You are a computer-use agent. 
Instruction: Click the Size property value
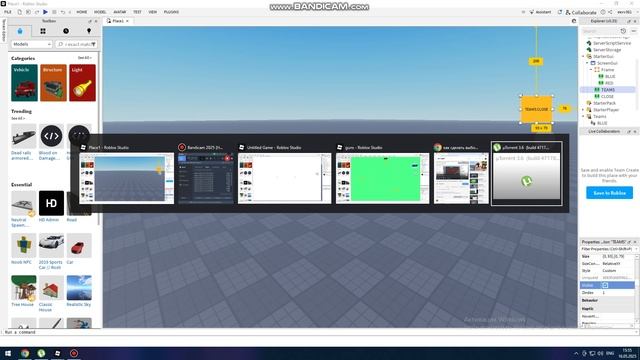[x=618, y=256]
